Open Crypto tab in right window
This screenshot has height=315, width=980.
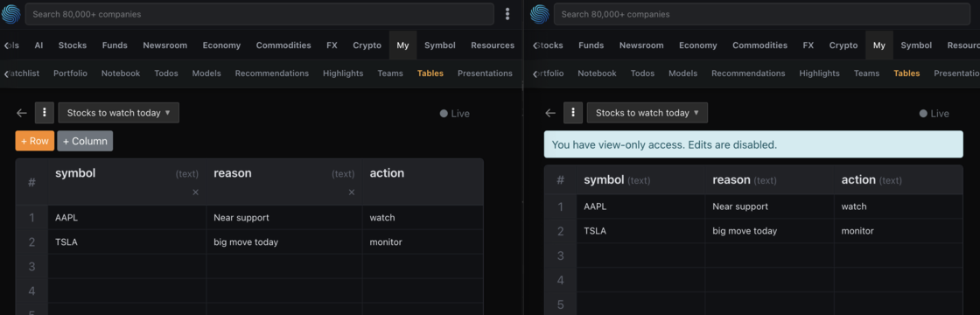tap(843, 45)
